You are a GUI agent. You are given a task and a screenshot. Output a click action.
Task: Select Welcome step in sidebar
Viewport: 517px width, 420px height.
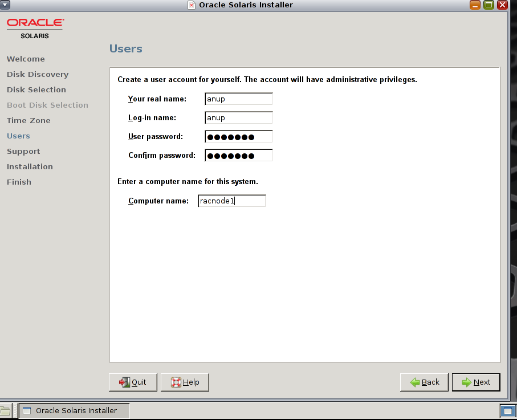click(x=26, y=59)
